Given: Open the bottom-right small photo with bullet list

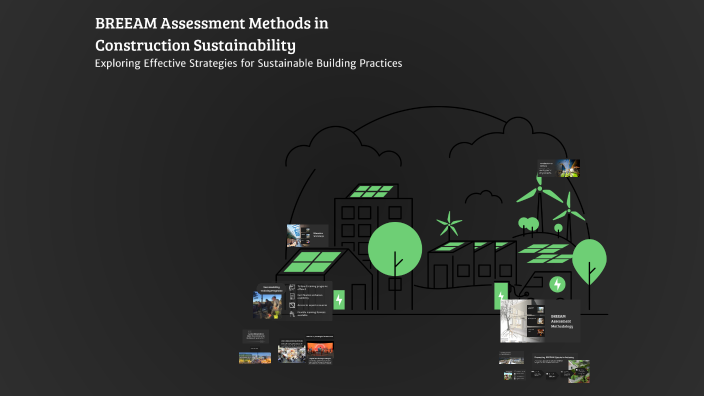Looking at the screenshot, I should pos(514,375).
